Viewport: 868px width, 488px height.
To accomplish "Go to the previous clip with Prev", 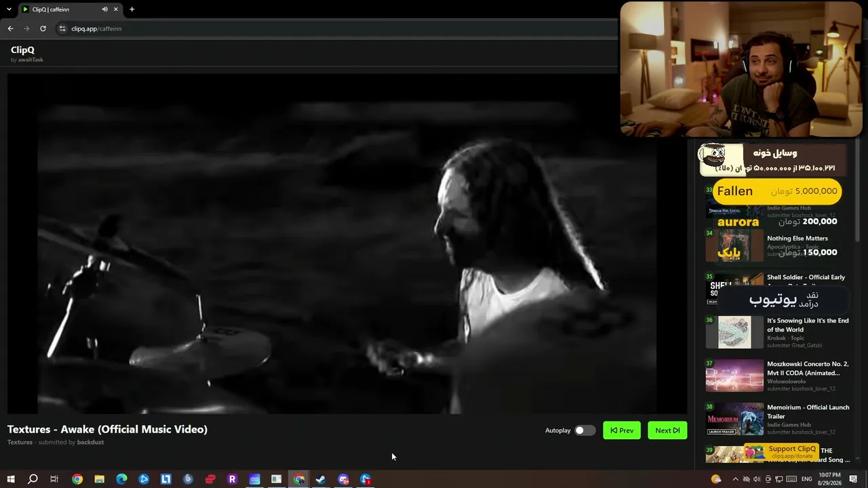I will (x=622, y=430).
